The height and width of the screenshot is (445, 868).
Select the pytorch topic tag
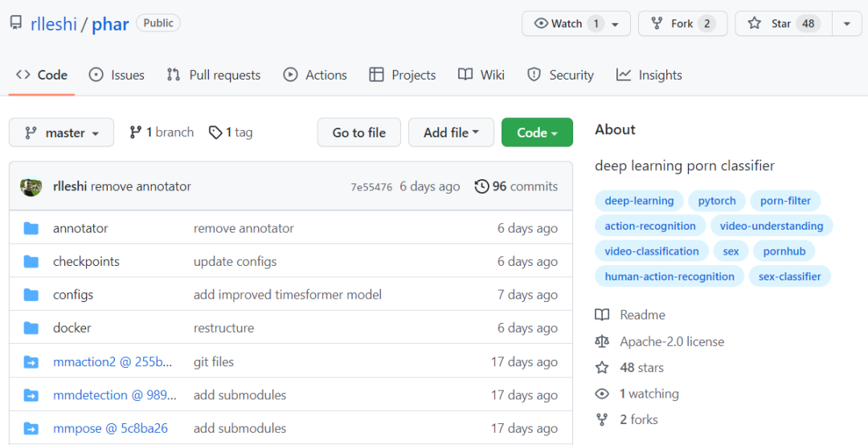pyautogui.click(x=717, y=200)
